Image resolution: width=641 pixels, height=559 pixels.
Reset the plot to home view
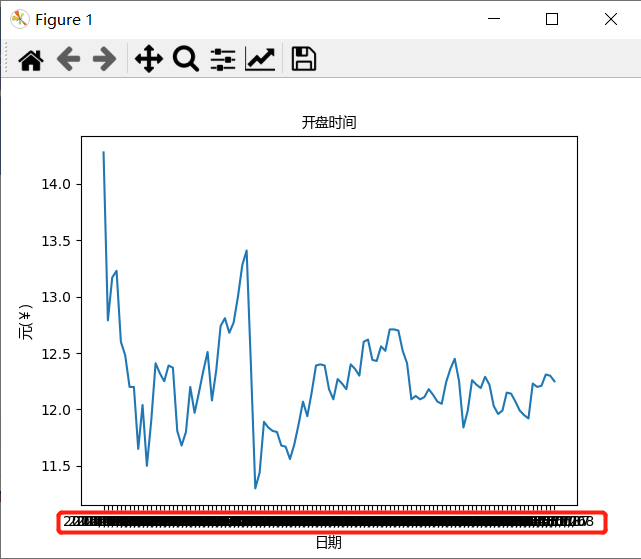(x=31, y=59)
